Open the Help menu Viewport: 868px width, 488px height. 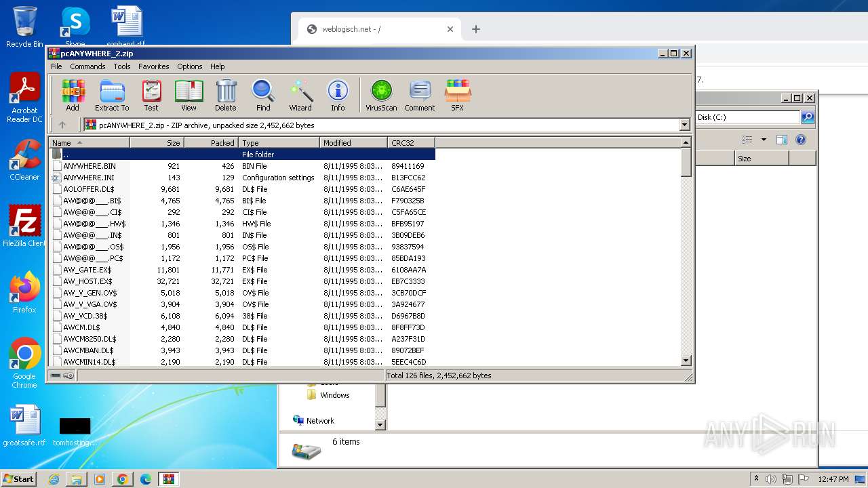pyautogui.click(x=218, y=66)
